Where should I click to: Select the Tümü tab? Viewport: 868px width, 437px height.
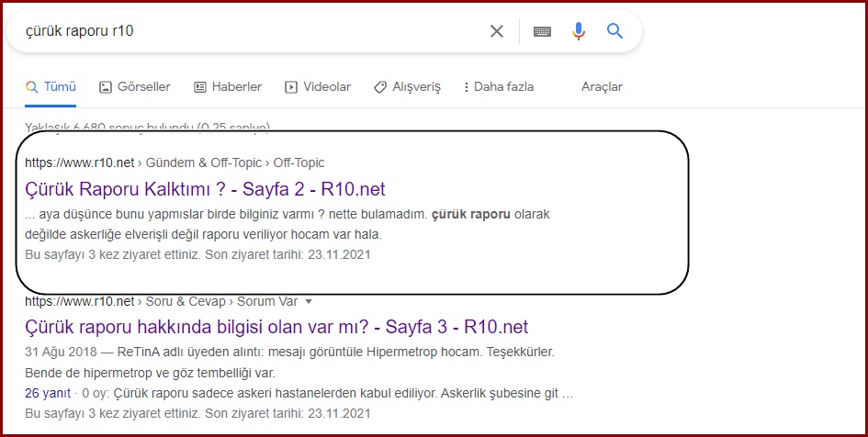tap(51, 87)
